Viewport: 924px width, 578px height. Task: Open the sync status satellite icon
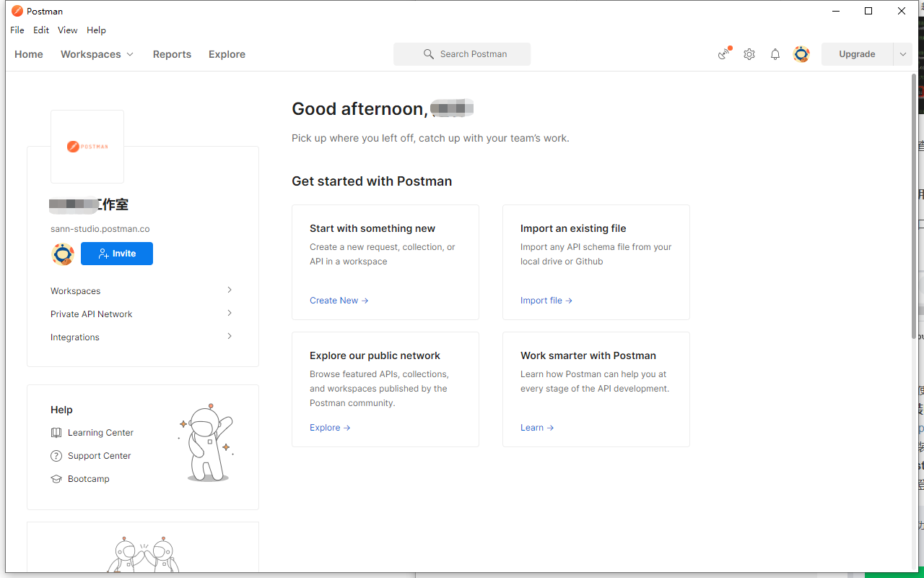click(x=724, y=54)
